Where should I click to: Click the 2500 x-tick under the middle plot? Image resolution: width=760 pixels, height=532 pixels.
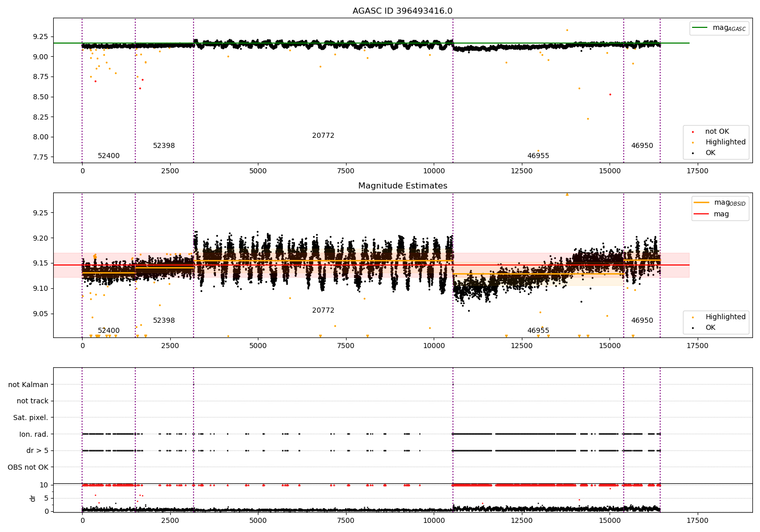pyautogui.click(x=170, y=346)
